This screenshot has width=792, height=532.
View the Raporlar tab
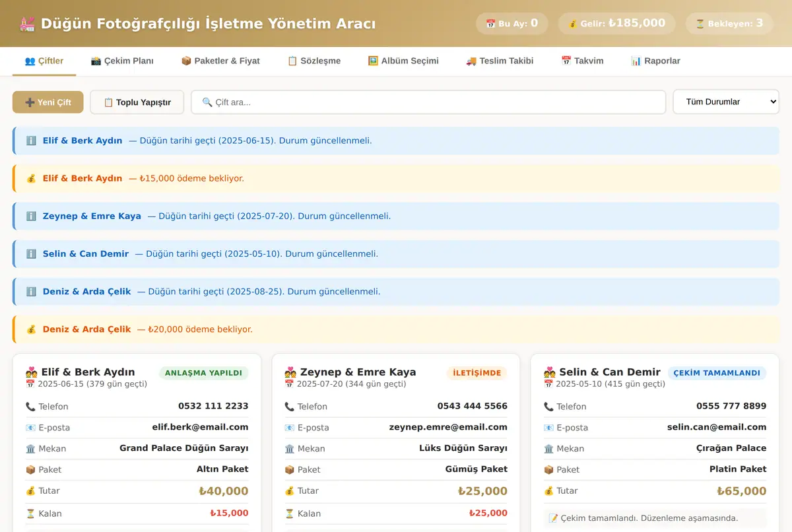(655, 61)
